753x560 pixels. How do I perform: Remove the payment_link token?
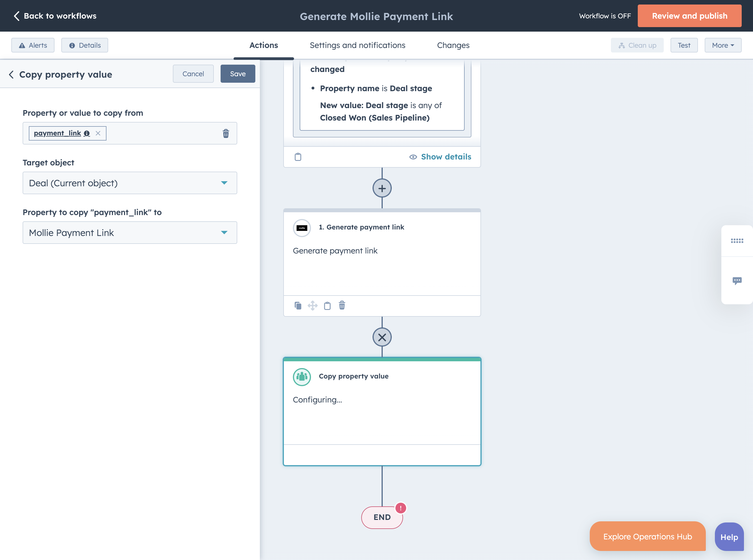[98, 133]
